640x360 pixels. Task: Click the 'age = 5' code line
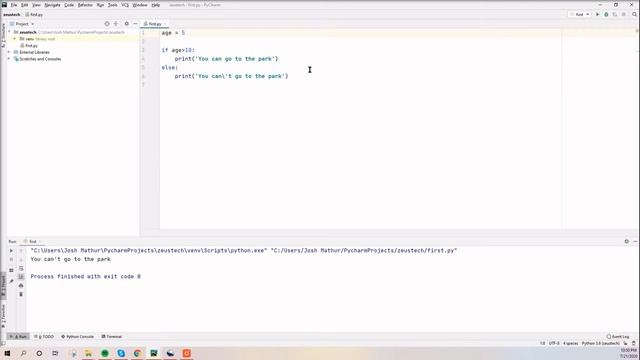point(173,33)
